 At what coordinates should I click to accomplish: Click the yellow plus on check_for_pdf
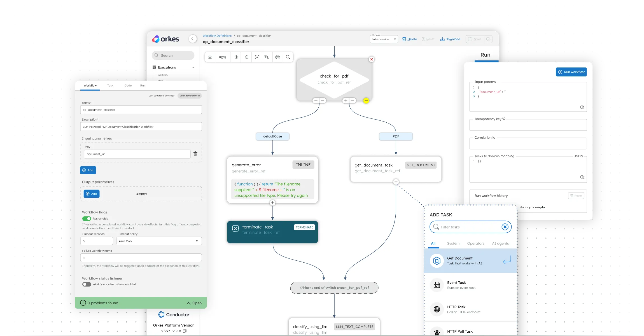pos(366,101)
